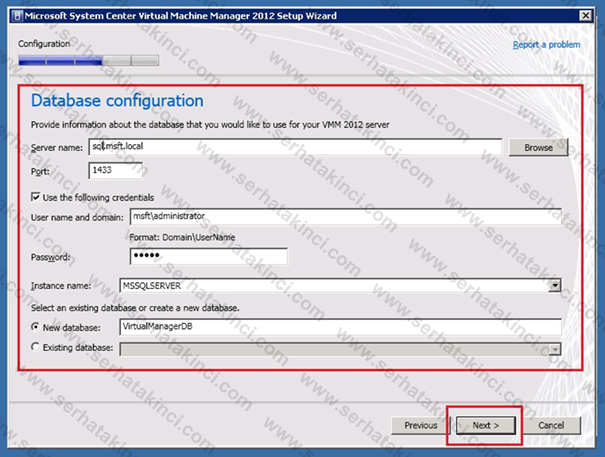Click the 'User name and domain:' label

(x=77, y=217)
